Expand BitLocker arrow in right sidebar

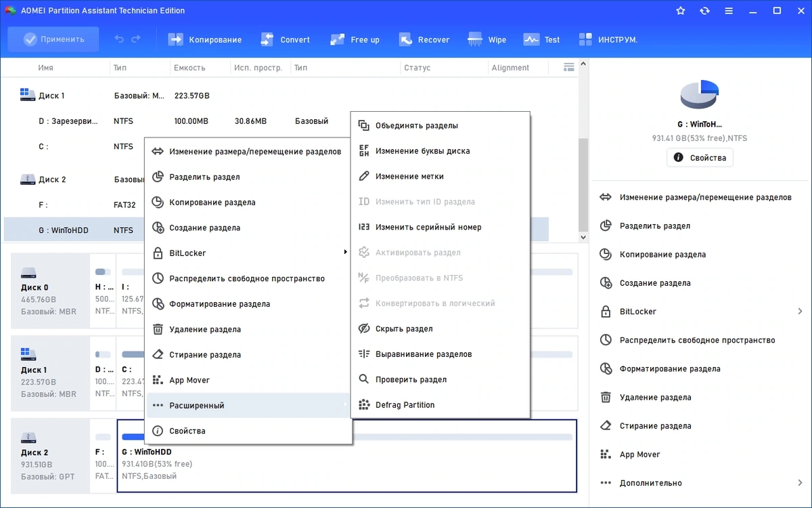click(800, 312)
